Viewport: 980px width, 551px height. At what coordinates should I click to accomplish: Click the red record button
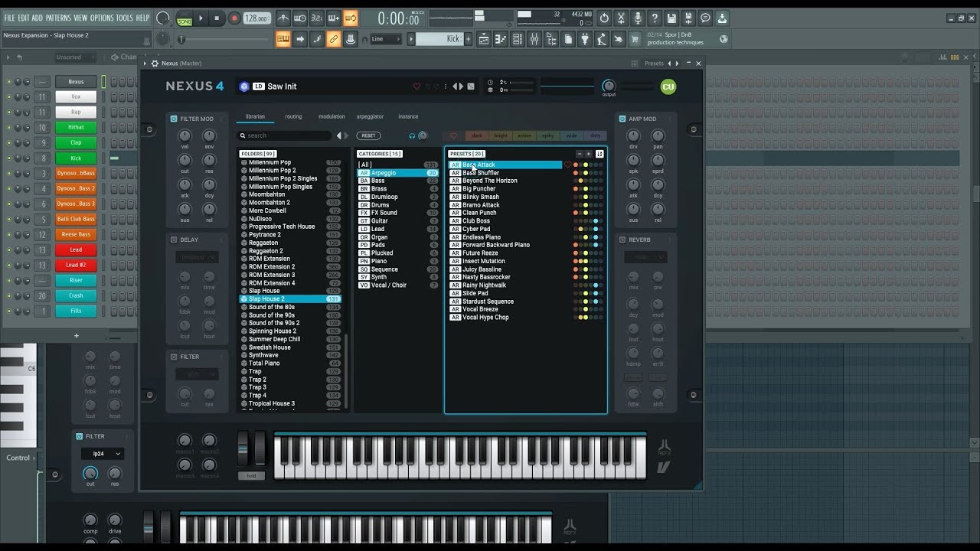[234, 18]
